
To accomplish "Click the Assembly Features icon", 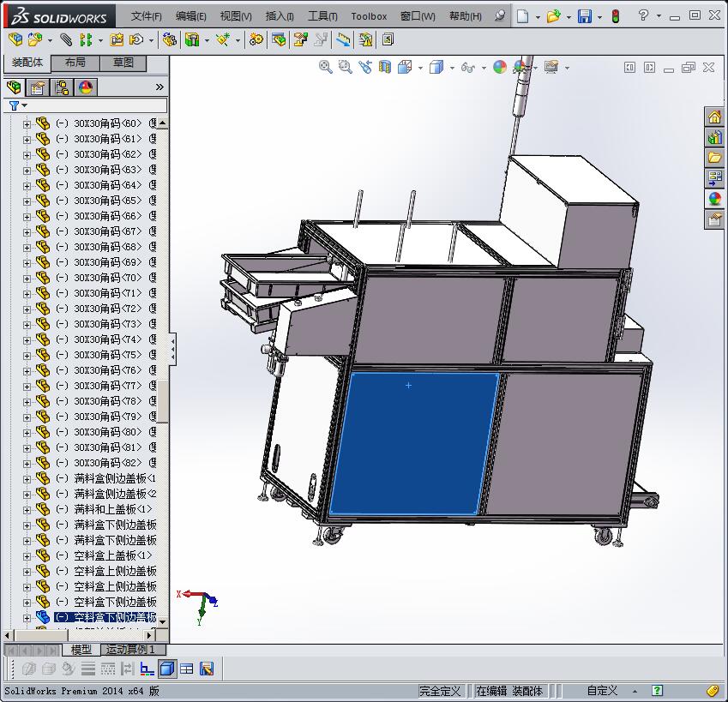I will [x=192, y=40].
